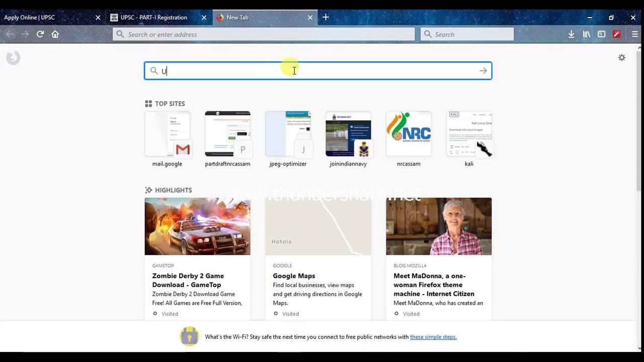Focus the Search or enter address bar
The width and height of the screenshot is (644, 362).
tap(264, 34)
